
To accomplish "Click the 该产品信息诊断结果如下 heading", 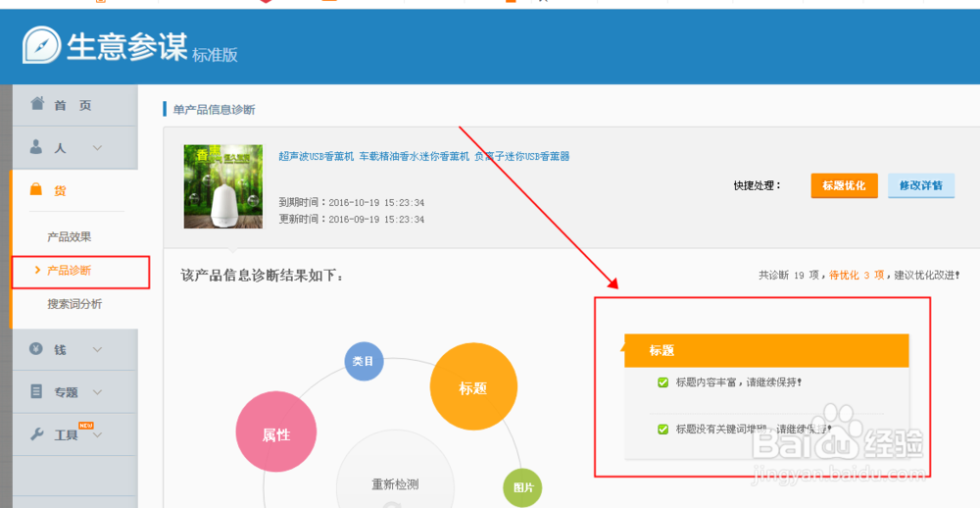I will click(x=262, y=276).
